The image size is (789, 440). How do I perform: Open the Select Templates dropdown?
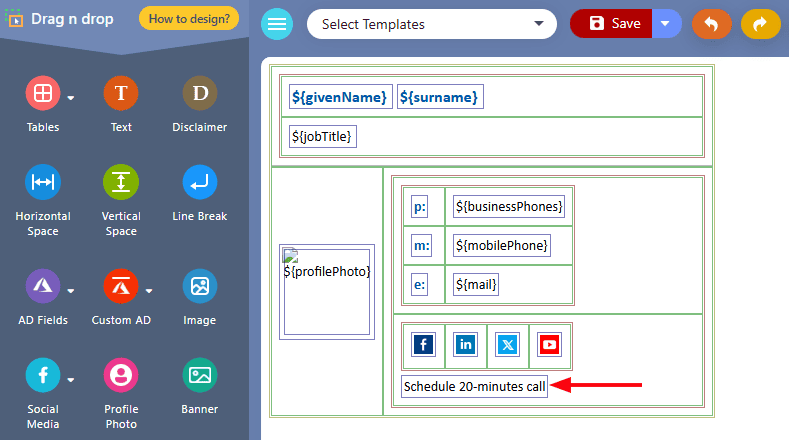click(x=432, y=24)
